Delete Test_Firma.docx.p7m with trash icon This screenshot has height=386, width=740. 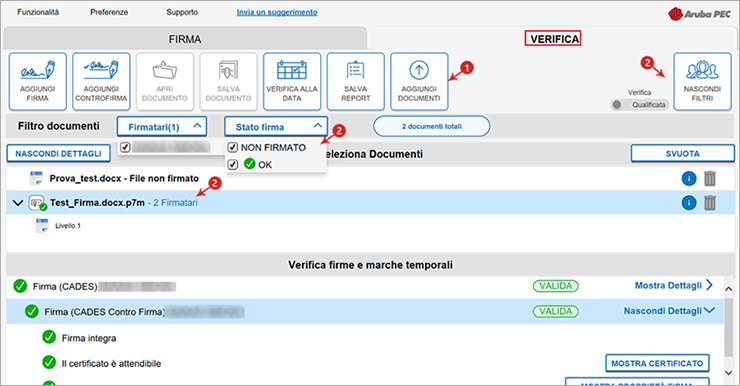710,203
